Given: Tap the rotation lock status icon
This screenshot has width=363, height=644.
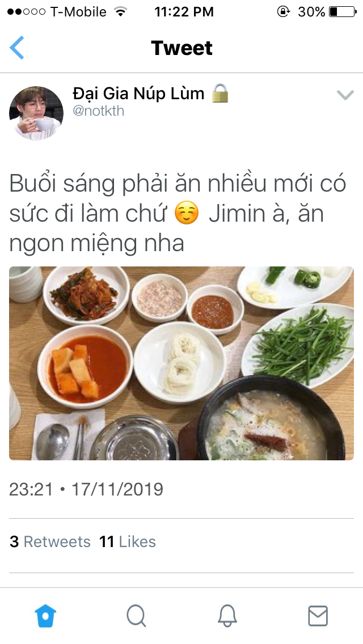Looking at the screenshot, I should point(283,11).
